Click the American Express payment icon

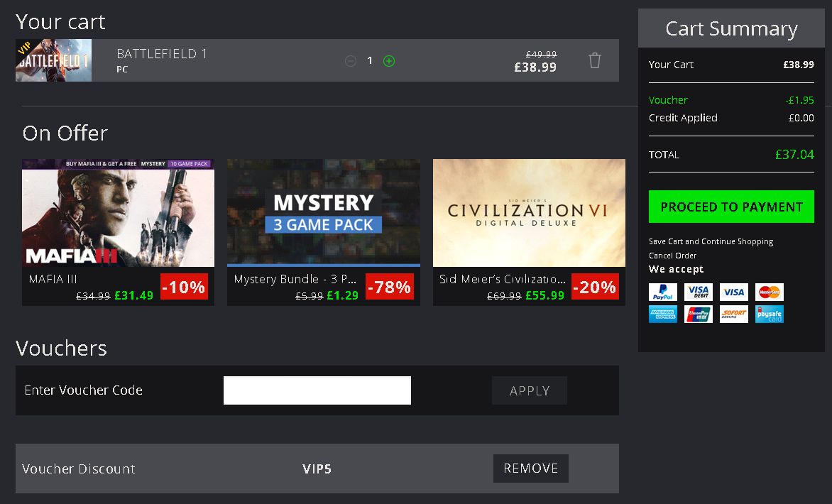pyautogui.click(x=663, y=314)
